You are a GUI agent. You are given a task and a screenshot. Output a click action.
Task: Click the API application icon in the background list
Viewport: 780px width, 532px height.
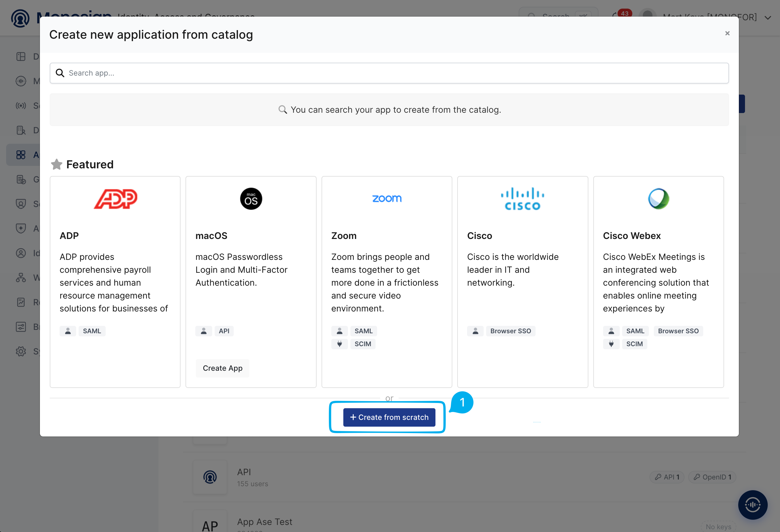click(x=210, y=477)
